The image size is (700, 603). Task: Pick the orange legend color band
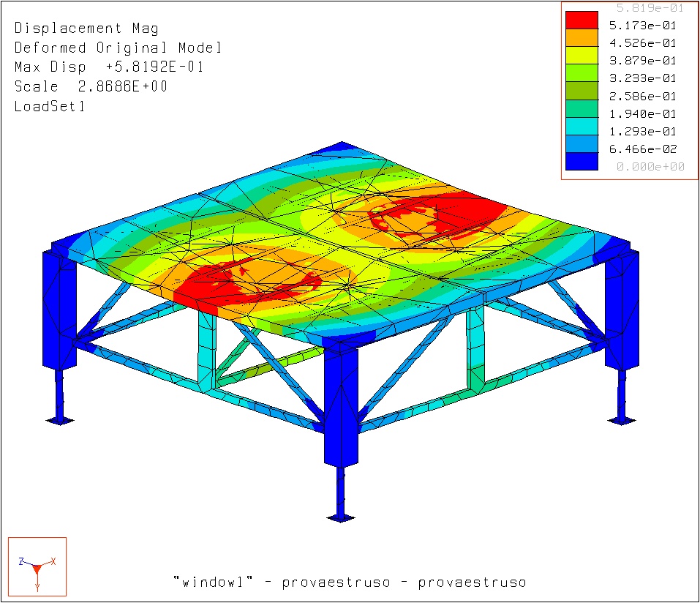(x=582, y=42)
